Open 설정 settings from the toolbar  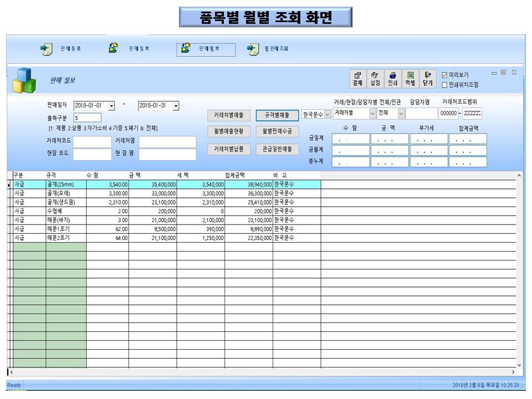[375, 79]
